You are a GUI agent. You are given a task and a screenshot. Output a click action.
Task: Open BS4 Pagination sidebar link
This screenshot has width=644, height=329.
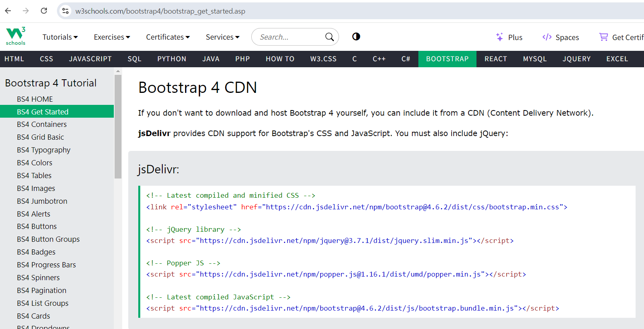coord(57,291)
